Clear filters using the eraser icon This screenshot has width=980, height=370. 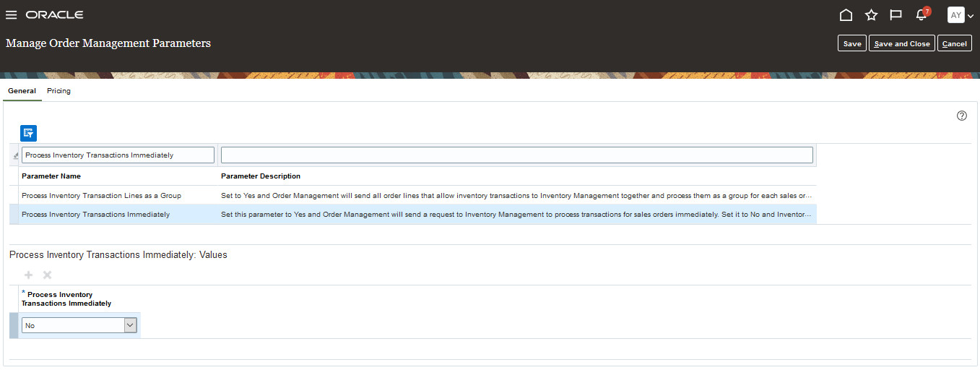[x=15, y=155]
